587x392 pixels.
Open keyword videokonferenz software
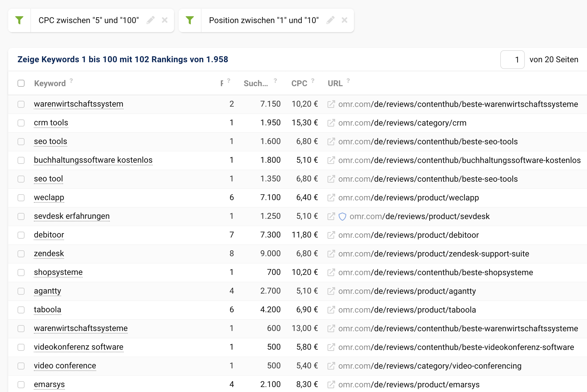(79, 347)
